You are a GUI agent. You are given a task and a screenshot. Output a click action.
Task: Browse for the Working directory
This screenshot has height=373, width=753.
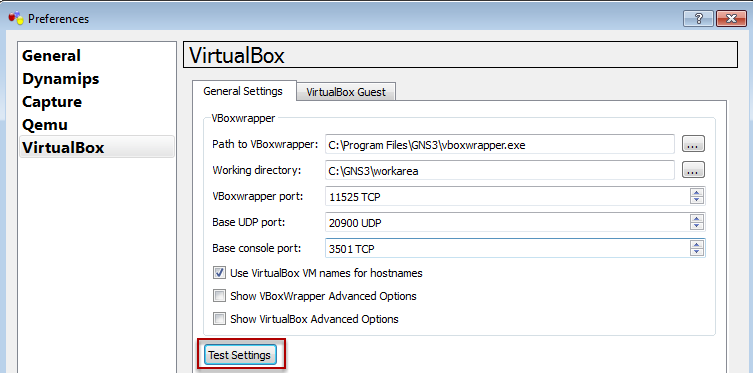pos(693,169)
